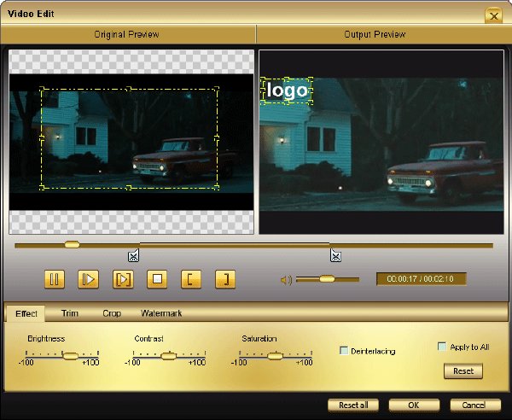Click the Reset all button

(x=353, y=405)
